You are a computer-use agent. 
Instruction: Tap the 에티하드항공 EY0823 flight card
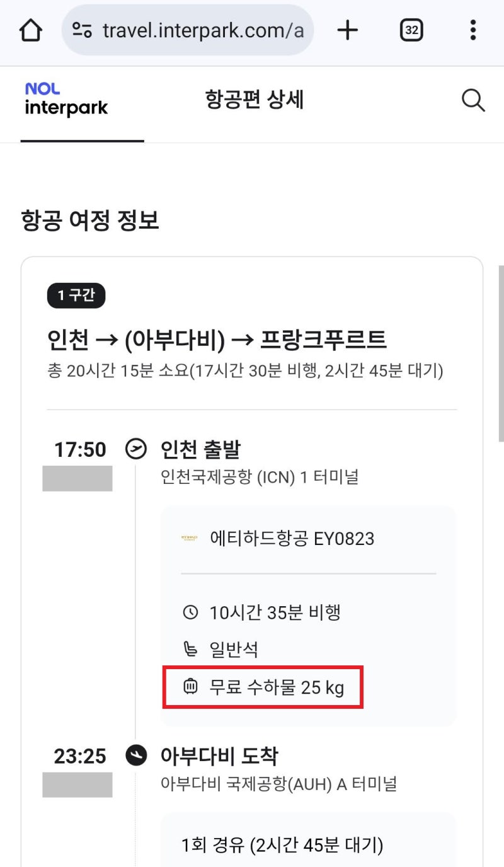click(307, 538)
